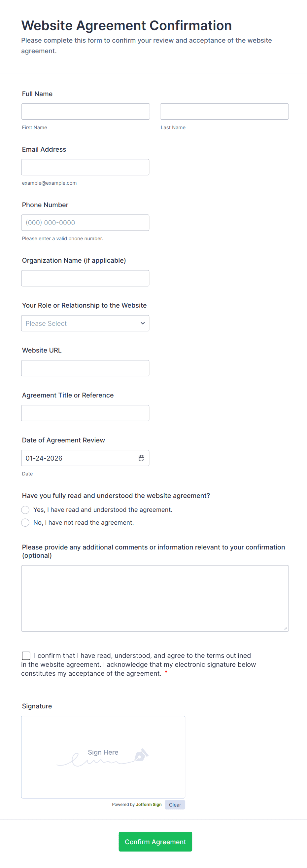Open the calendar picker icon

pyautogui.click(x=141, y=458)
